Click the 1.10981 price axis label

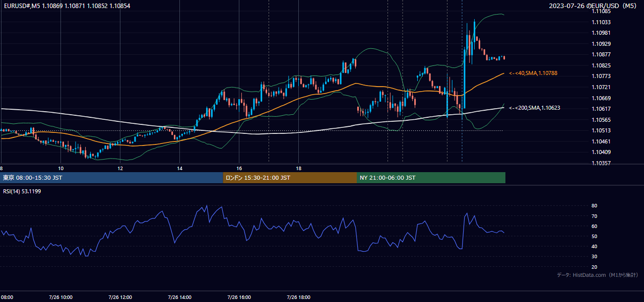(601, 33)
